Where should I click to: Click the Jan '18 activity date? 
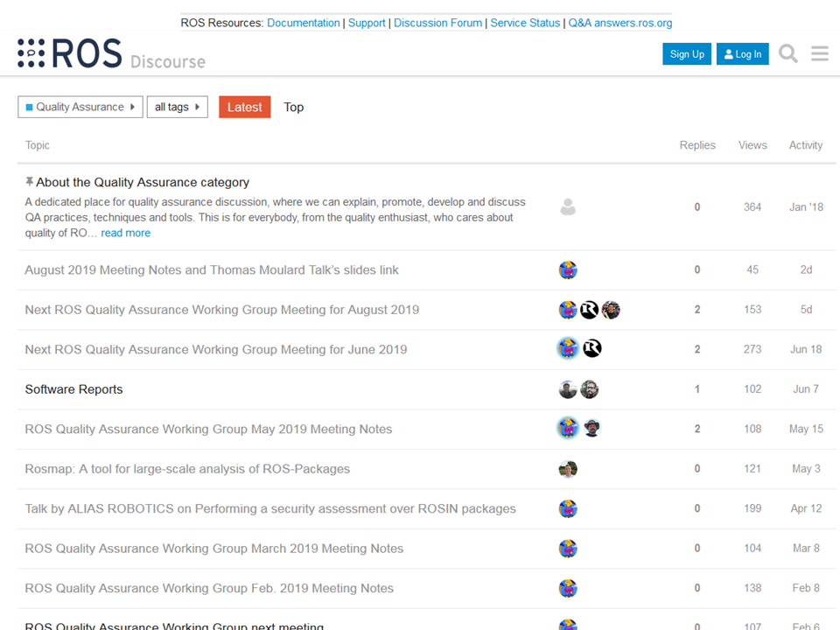pyautogui.click(x=806, y=206)
